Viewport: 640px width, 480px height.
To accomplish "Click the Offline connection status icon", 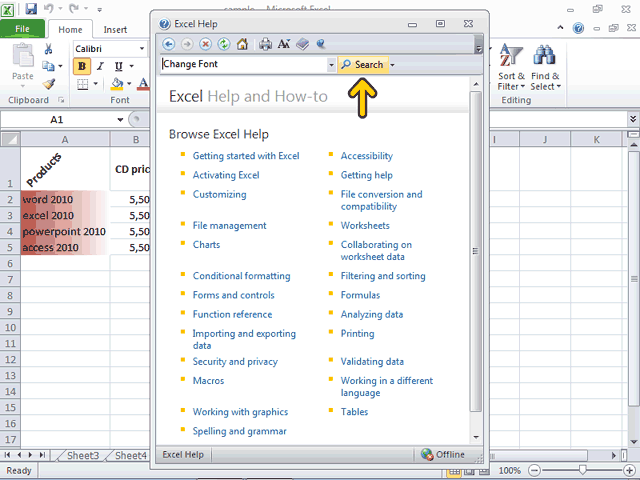I will [x=427, y=454].
